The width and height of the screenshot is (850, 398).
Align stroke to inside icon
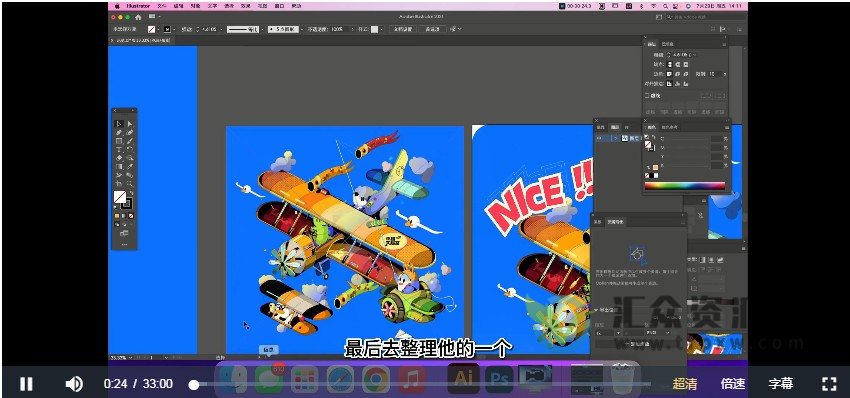coord(678,84)
